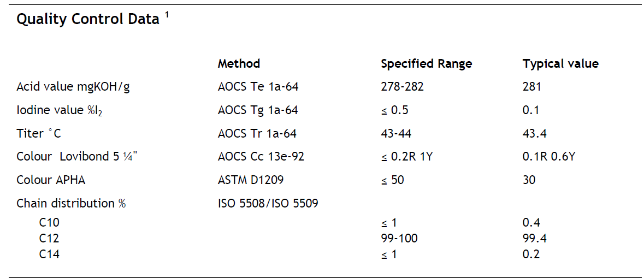The image size is (644, 279).
Task: Click the "Specified Range" column header
Action: [426, 64]
